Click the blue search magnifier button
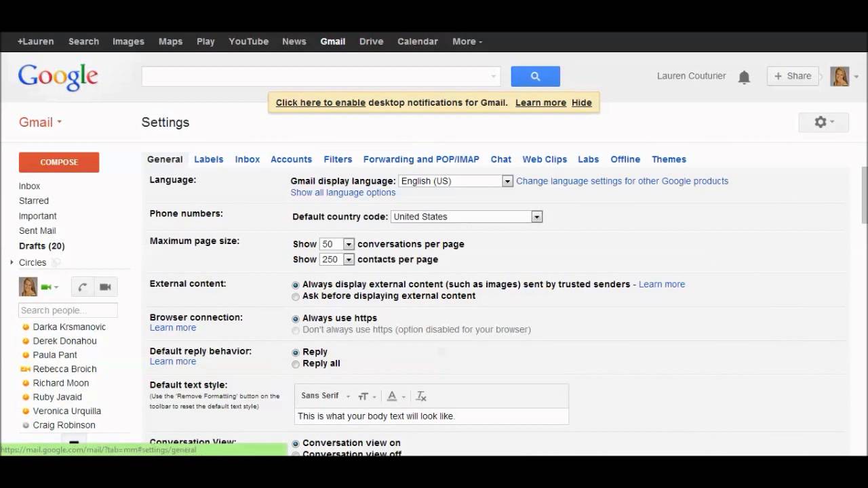The width and height of the screenshot is (868, 488). coord(535,77)
